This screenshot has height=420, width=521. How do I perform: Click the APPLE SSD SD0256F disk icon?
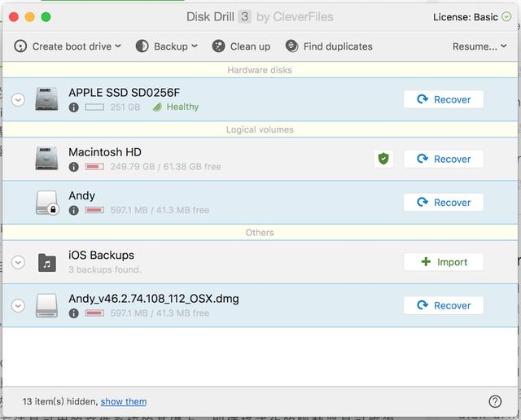pos(46,98)
